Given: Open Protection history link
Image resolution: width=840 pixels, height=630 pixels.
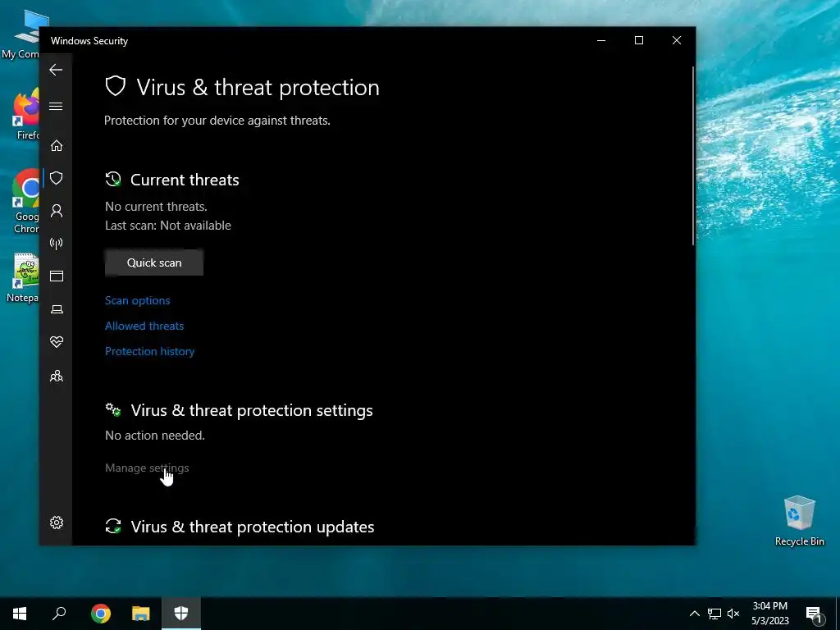Looking at the screenshot, I should tap(149, 351).
